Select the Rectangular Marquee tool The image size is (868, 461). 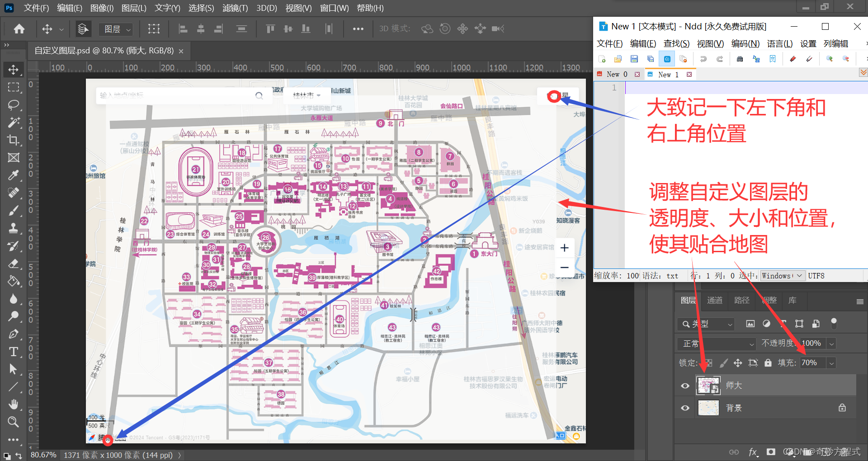pos(14,87)
